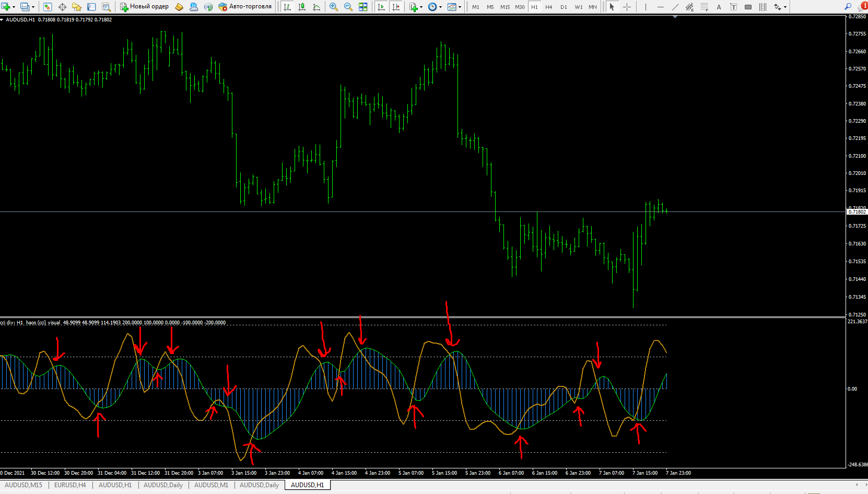Image resolution: width=868 pixels, height=494 pixels.
Task: Switch to the AUDUSD,M15 chart tab
Action: coord(24,485)
